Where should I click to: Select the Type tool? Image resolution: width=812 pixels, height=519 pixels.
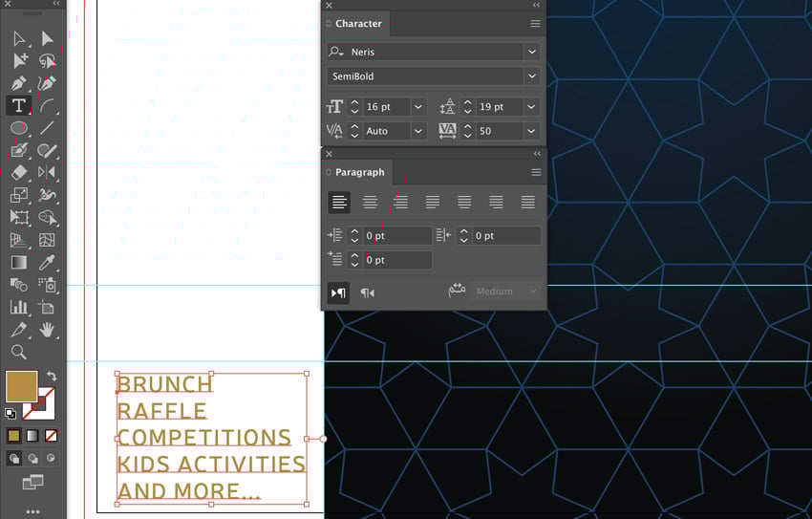click(19, 106)
